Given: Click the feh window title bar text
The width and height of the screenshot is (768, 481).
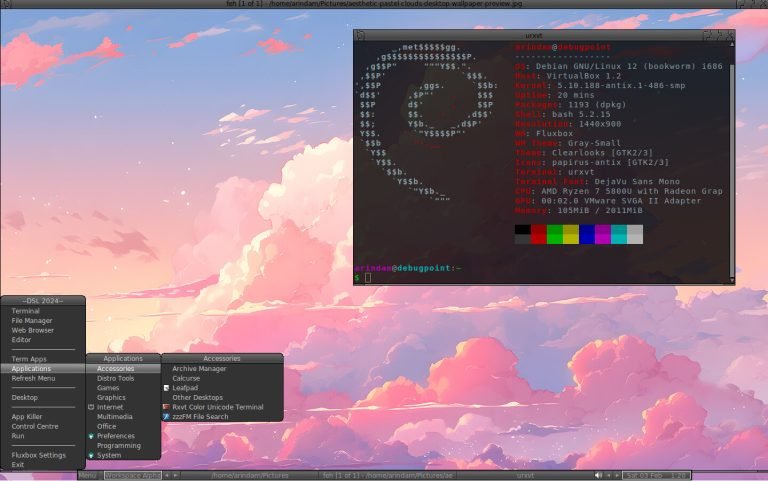Looking at the screenshot, I should point(375,3).
